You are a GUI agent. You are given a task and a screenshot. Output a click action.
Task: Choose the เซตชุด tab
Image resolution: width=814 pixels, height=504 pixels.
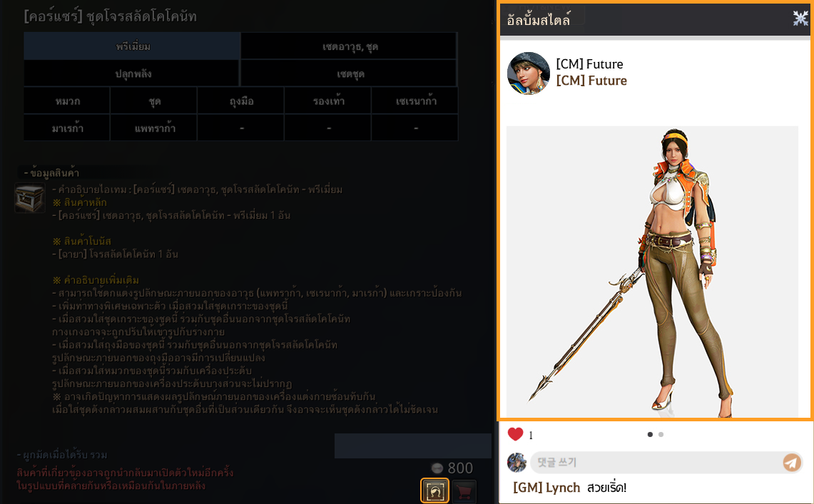350,73
